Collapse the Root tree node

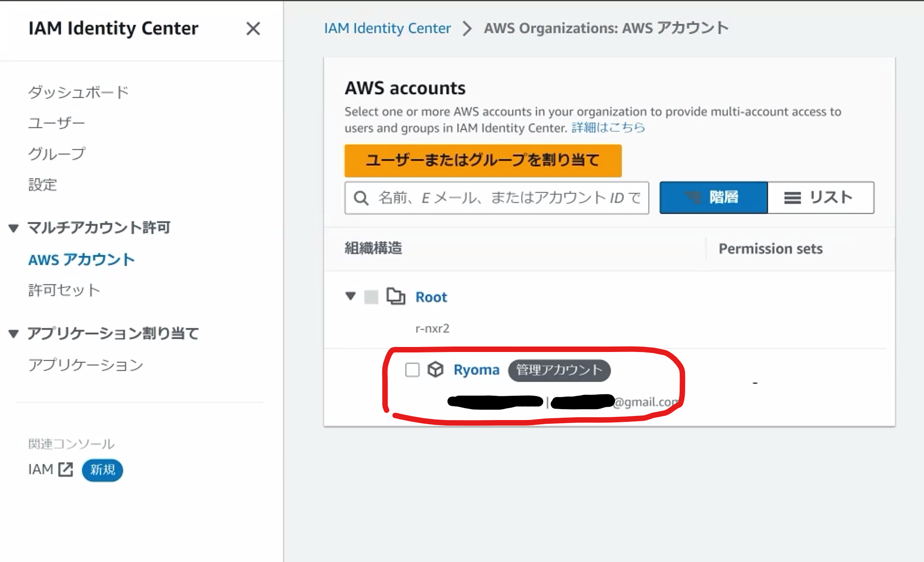pos(350,296)
